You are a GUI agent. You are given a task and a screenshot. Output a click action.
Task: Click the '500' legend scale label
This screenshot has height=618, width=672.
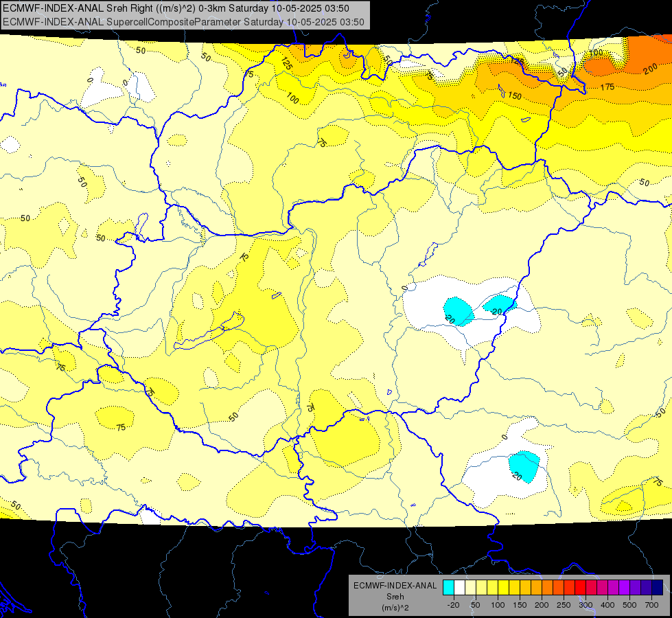tap(629, 605)
